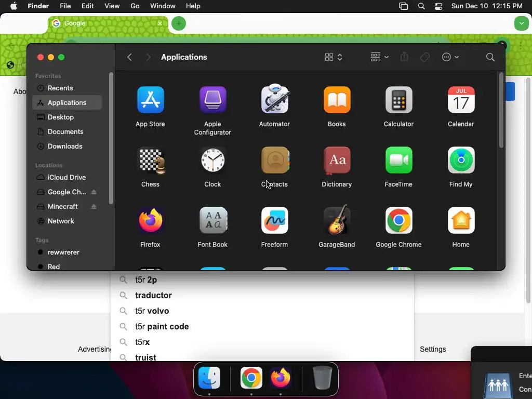Open the Group By dropdown in Finder
This screenshot has height=399, width=532.
click(379, 57)
